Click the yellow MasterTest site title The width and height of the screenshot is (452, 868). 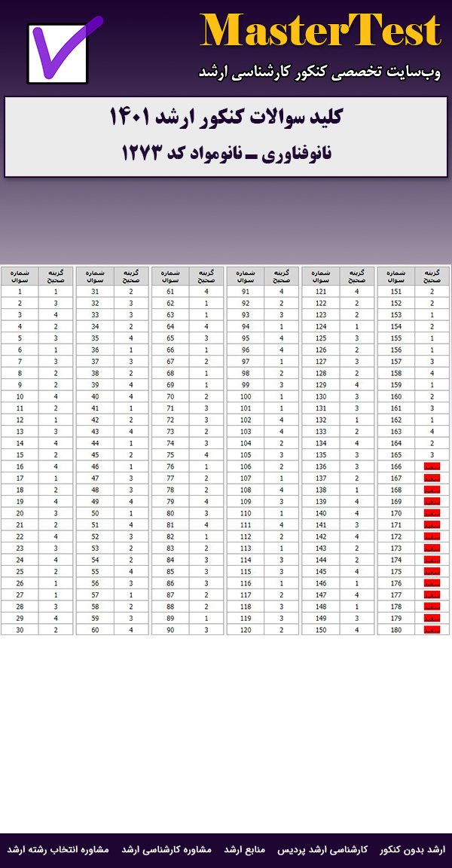click(320, 32)
